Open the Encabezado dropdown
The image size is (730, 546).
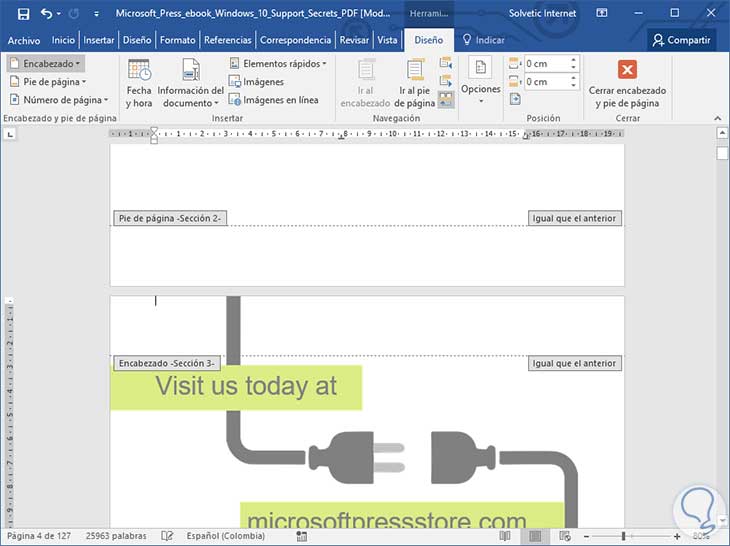(46, 63)
